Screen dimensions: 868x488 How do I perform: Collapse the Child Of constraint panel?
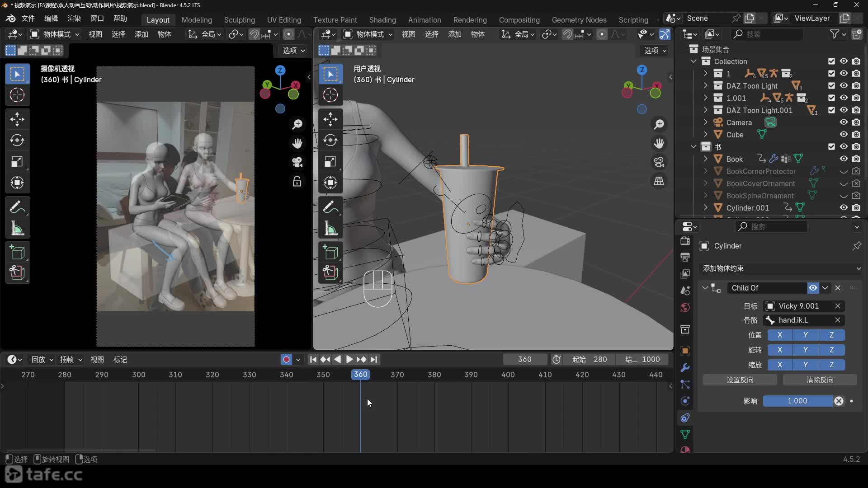tap(705, 288)
